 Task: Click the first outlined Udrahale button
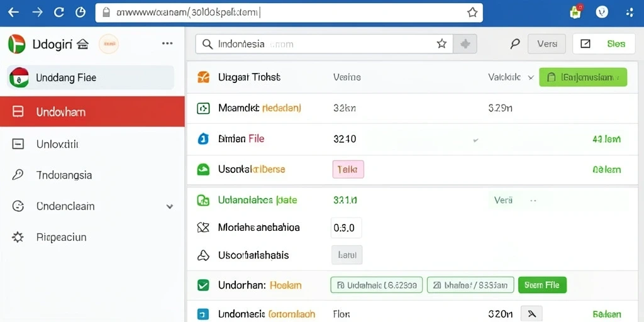(376, 285)
